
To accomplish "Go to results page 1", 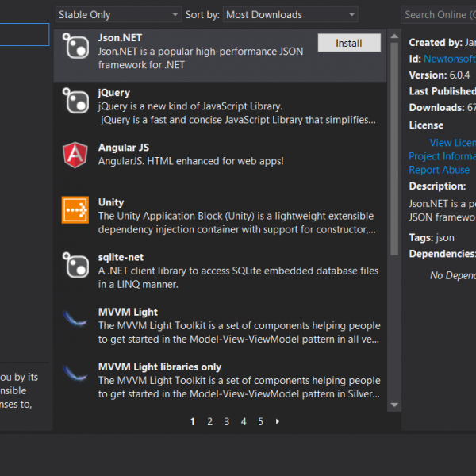I will (x=193, y=422).
